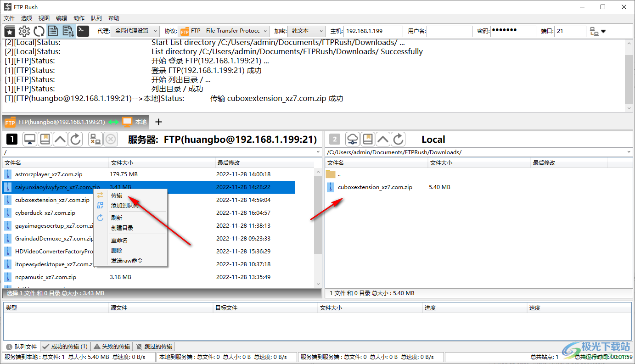Click the 源文件 column header in queue
Viewport: 635px width, 364px height.
point(161,308)
